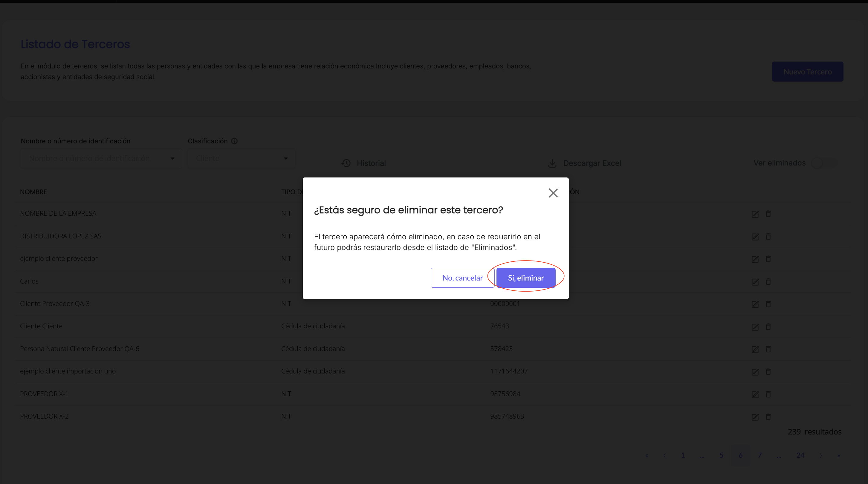868x484 pixels.
Task: Select PROVEEDOR X-1 name cell
Action: coord(44,394)
